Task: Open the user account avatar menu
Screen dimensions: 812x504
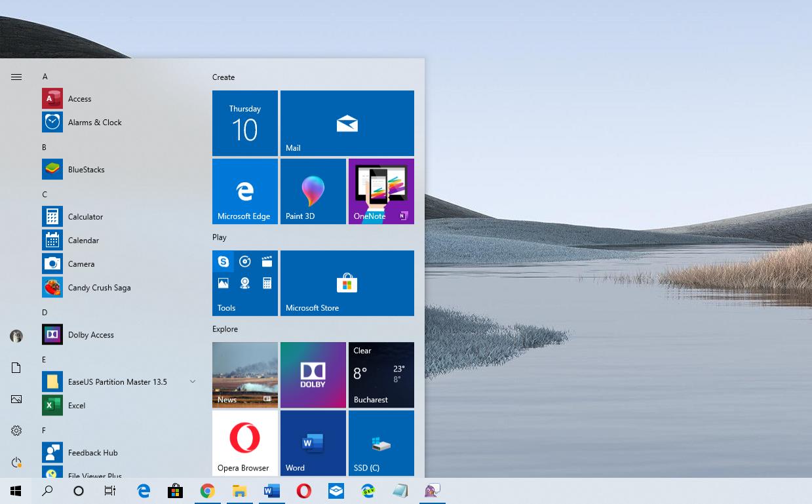Action: point(16,336)
